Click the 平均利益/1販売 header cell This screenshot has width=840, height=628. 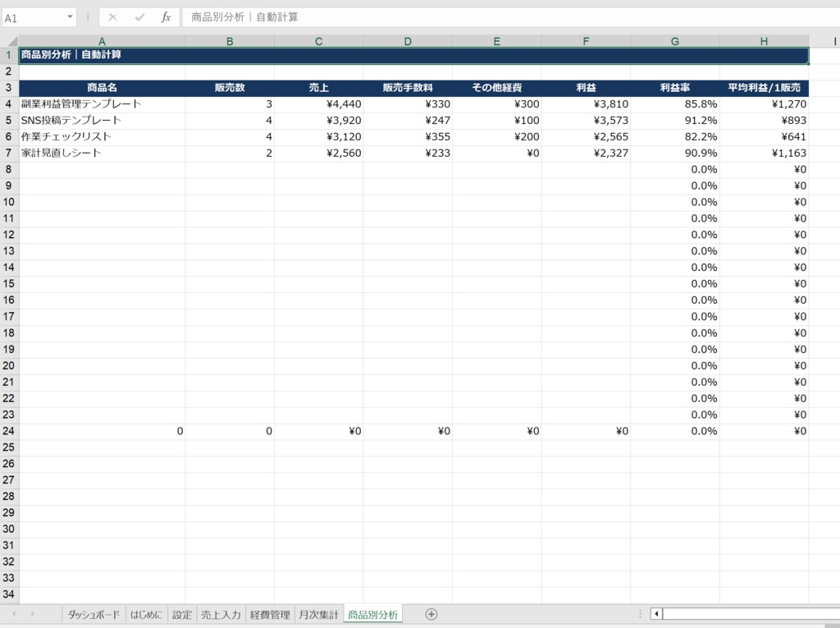tap(764, 88)
